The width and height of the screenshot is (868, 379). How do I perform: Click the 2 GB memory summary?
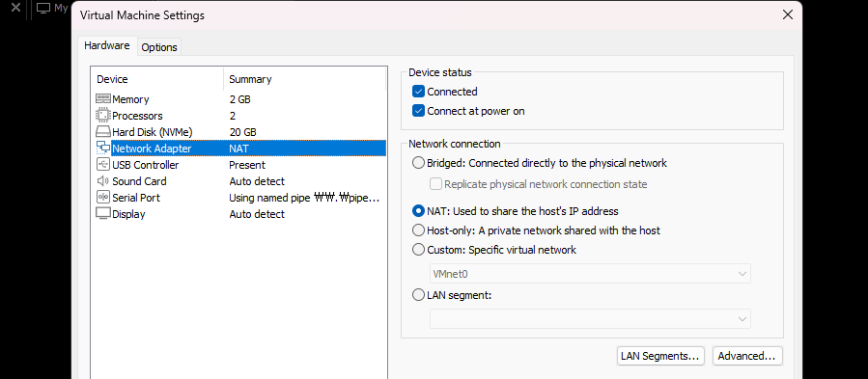239,99
